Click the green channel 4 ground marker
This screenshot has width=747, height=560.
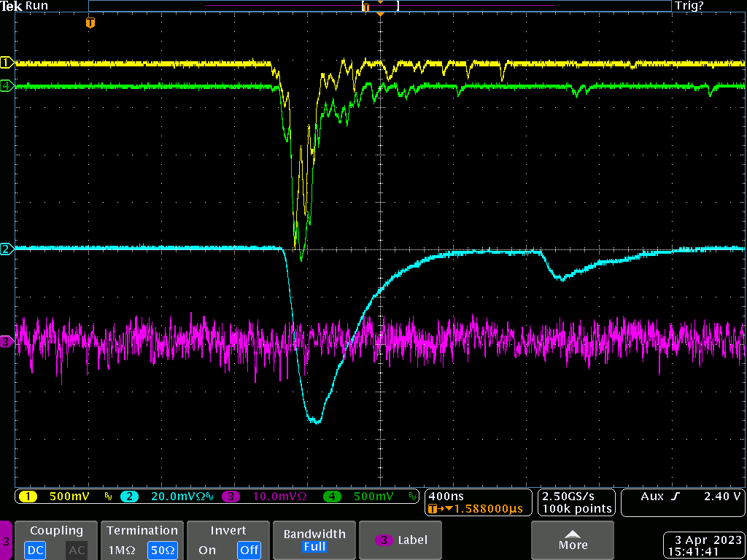(7, 86)
